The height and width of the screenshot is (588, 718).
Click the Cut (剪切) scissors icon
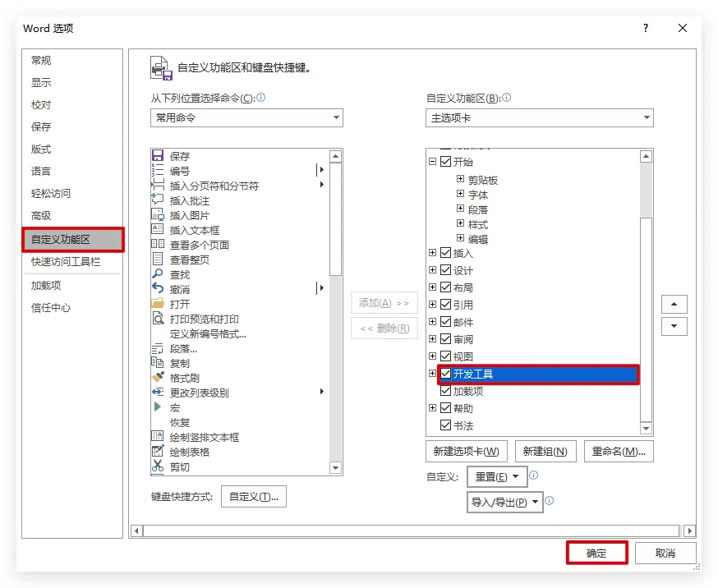coord(158,466)
